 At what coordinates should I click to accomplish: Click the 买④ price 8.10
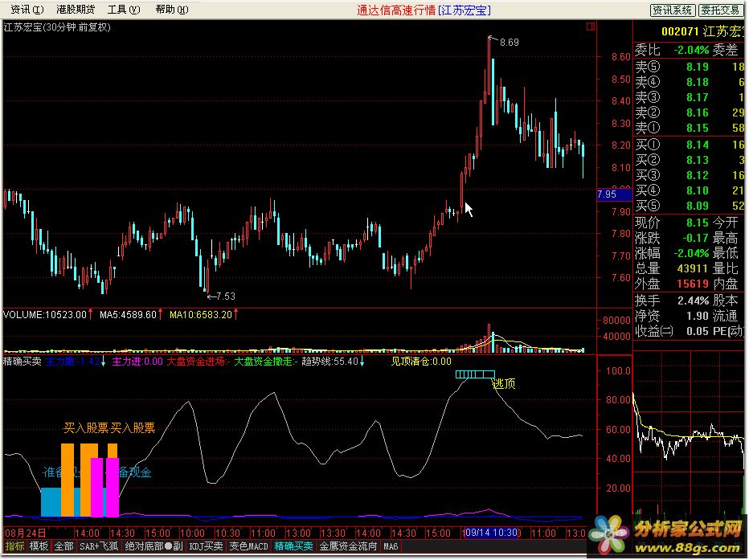[x=697, y=190]
